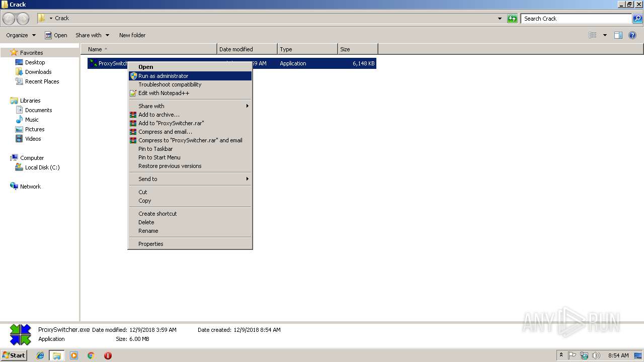Choose Create shortcut

pyautogui.click(x=190, y=214)
